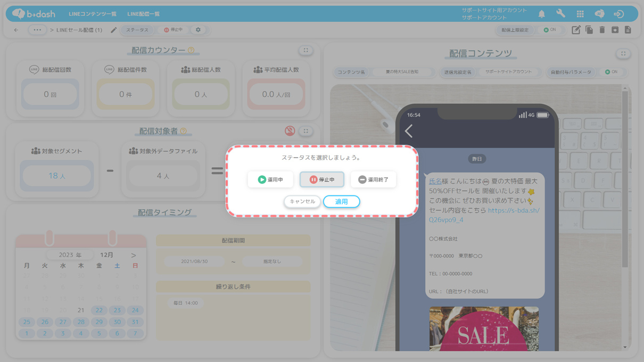Select the 停止中 status option
The width and height of the screenshot is (644, 362).
tap(322, 179)
